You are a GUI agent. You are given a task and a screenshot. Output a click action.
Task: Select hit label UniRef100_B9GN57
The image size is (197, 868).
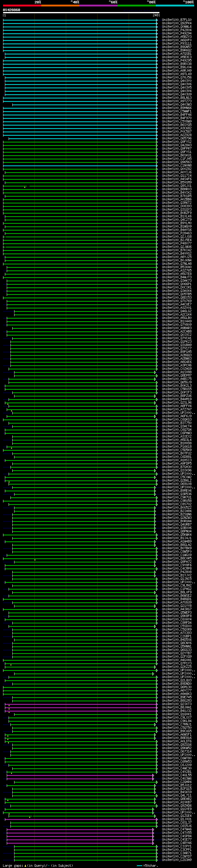177,47
